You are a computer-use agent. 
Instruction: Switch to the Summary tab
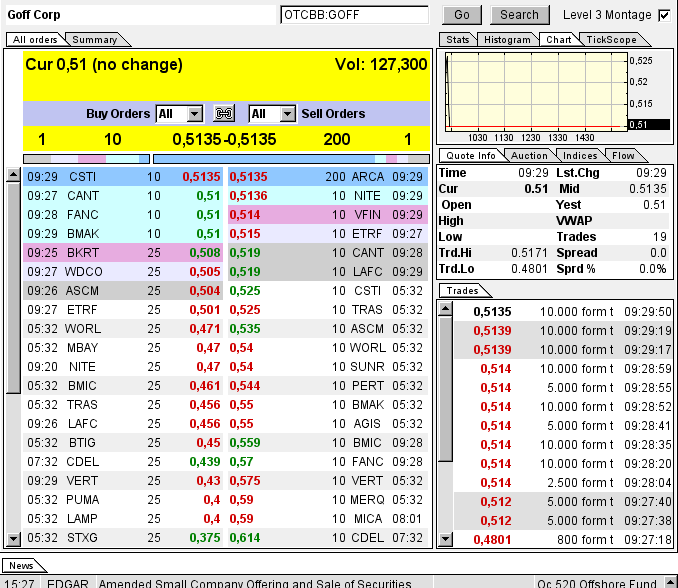(x=95, y=39)
